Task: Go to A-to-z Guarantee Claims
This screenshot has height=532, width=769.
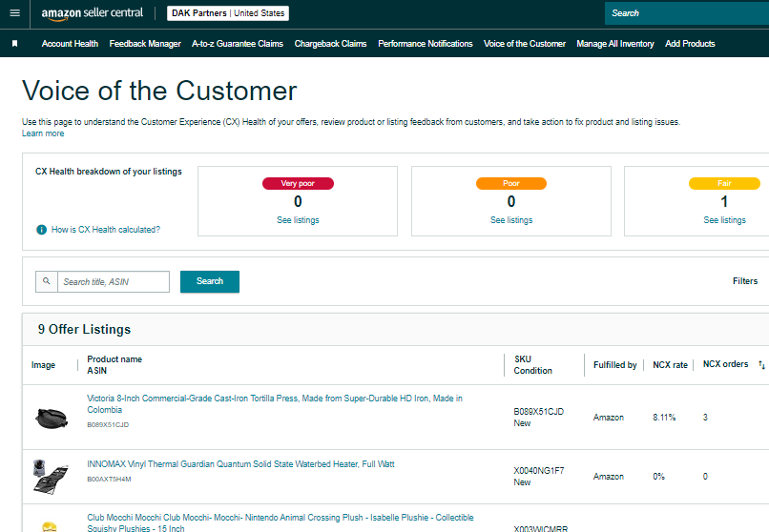Action: click(238, 44)
